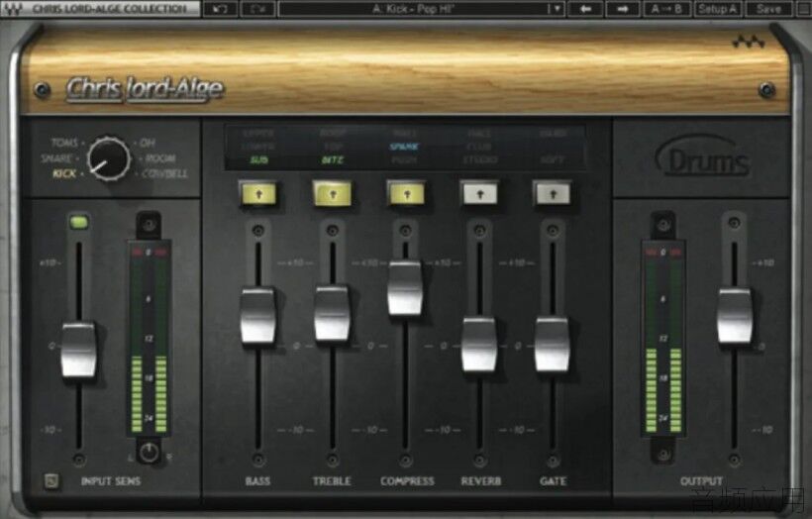
Task: Click the Chris Lord-Alge signature logo
Action: [x=145, y=88]
